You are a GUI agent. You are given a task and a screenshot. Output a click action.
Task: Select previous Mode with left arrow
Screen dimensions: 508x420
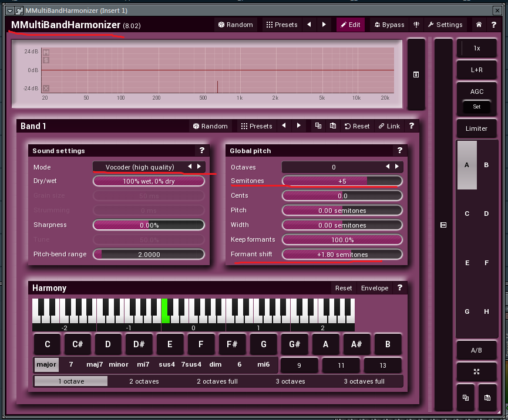(x=190, y=167)
